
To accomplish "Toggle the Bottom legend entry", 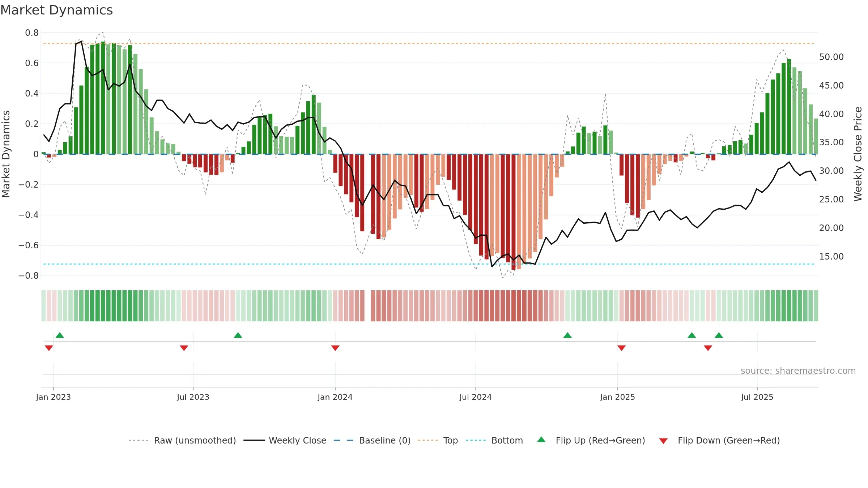I will pos(494,440).
